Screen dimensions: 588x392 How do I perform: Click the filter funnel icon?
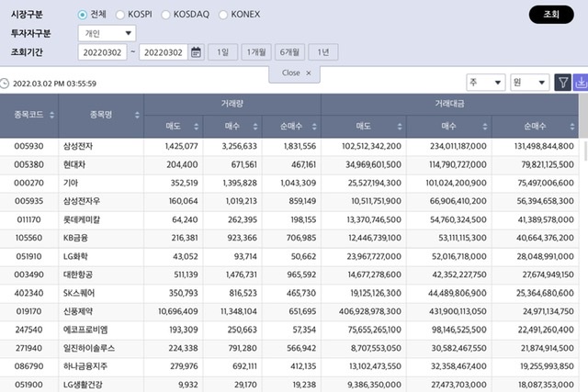pos(562,83)
